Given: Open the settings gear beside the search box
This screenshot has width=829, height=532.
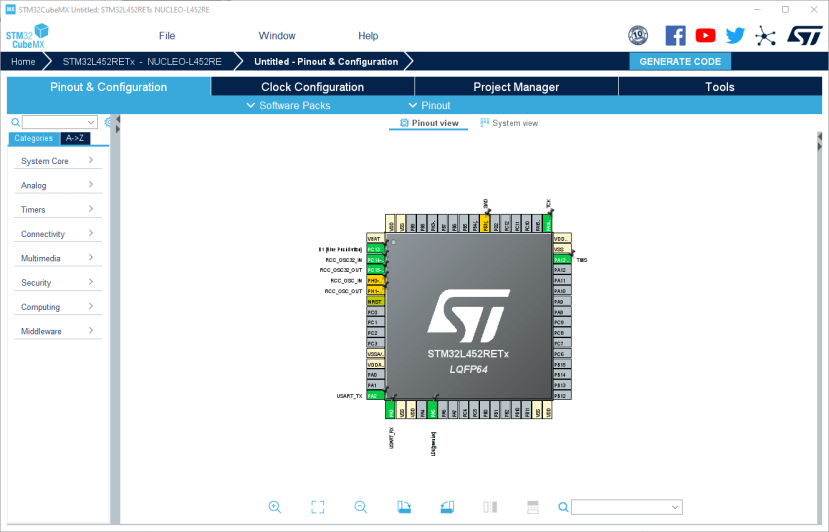Looking at the screenshot, I should [x=108, y=122].
